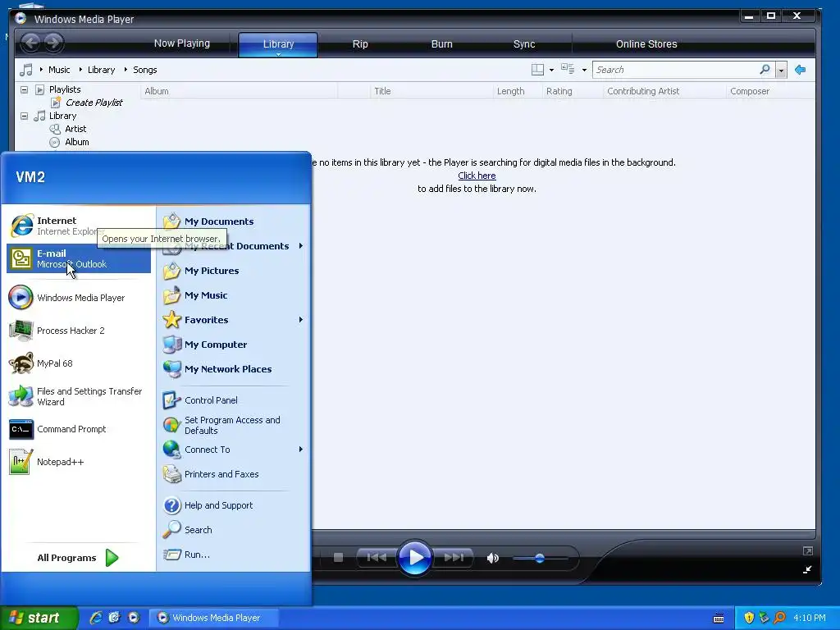Open Windows Media Player in Start menu
The image size is (840, 630).
[78, 297]
